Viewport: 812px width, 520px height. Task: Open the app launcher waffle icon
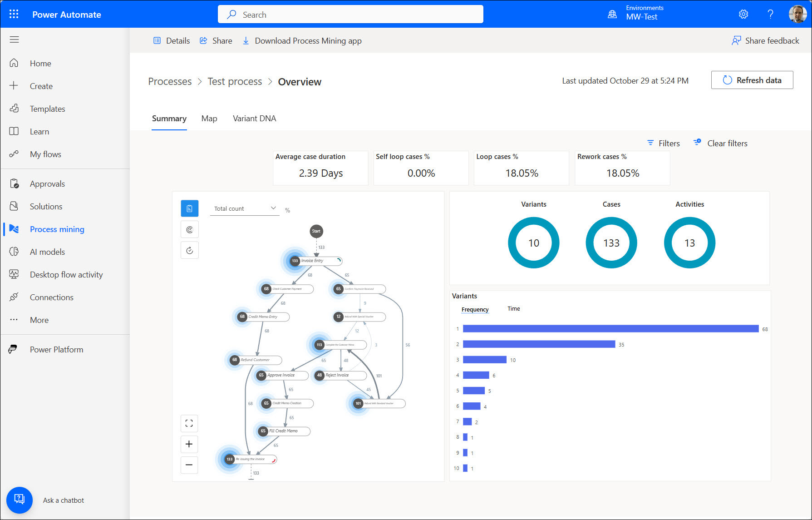14,14
